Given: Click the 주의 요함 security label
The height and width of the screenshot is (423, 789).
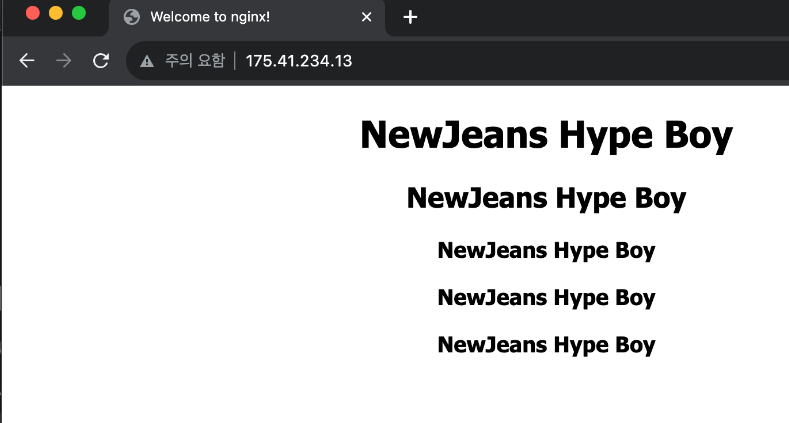Looking at the screenshot, I should (195, 61).
